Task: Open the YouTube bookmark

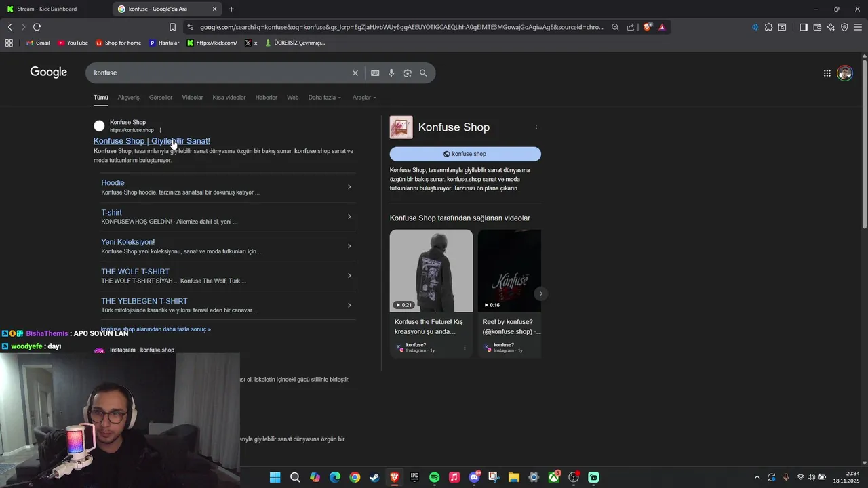Action: click(73, 43)
